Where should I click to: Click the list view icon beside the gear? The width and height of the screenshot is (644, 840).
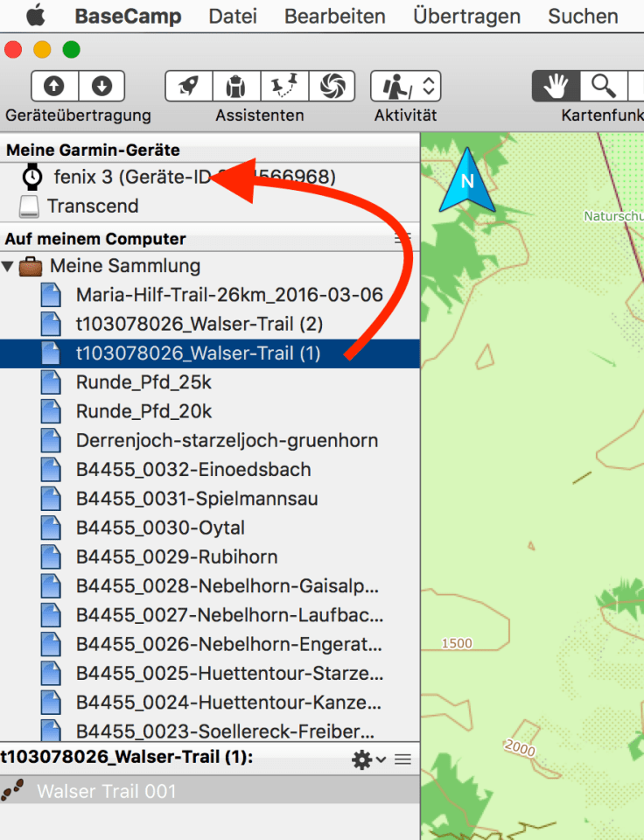click(x=402, y=759)
